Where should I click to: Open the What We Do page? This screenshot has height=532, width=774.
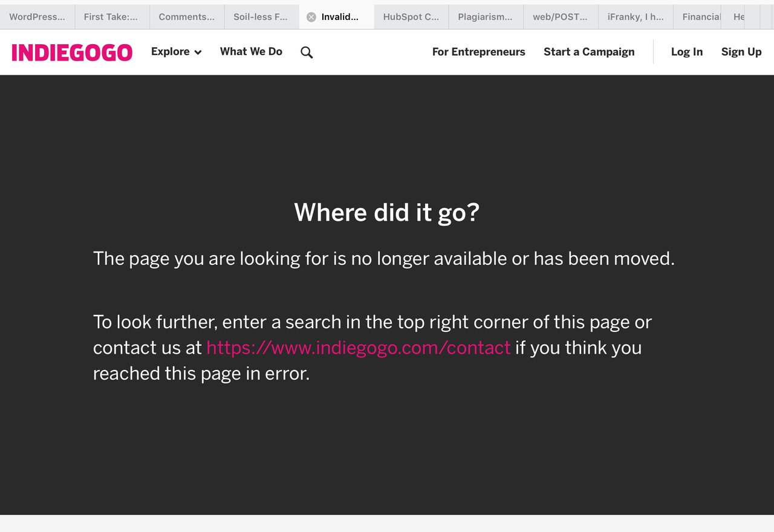pyautogui.click(x=251, y=52)
